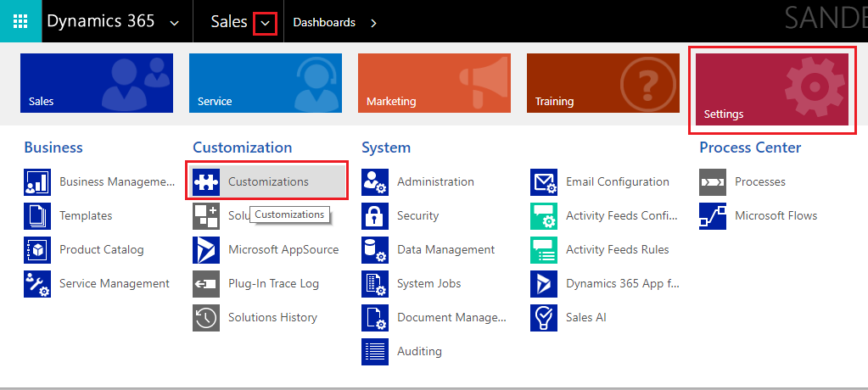Viewport: 868px width, 390px height.
Task: Open the Administration link
Action: pos(435,181)
